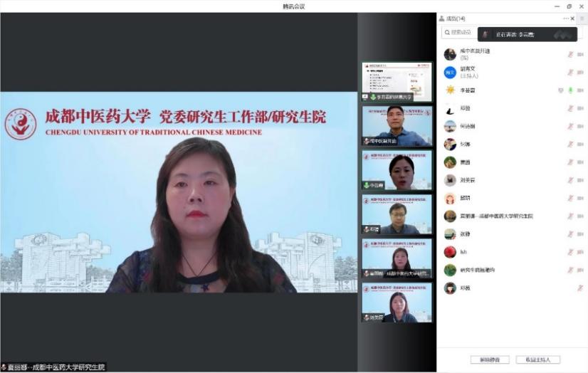Click the 正在讲话: 李芸霞 speaking notification
Screen dimensions: 588x373
(527, 34)
